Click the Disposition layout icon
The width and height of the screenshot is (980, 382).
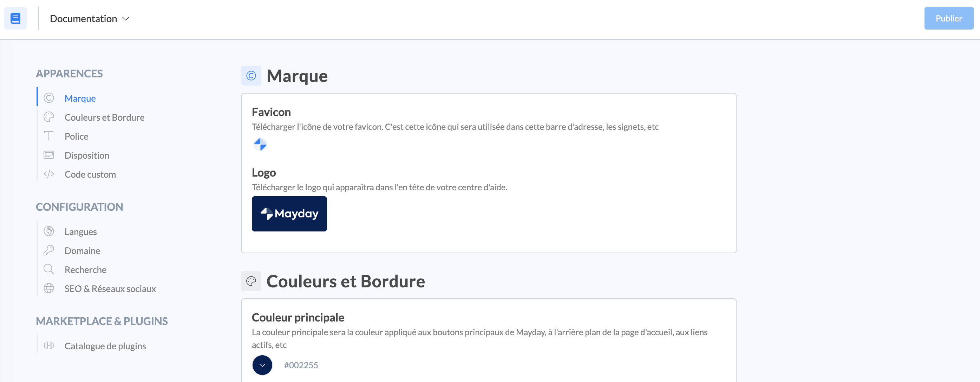click(x=49, y=155)
